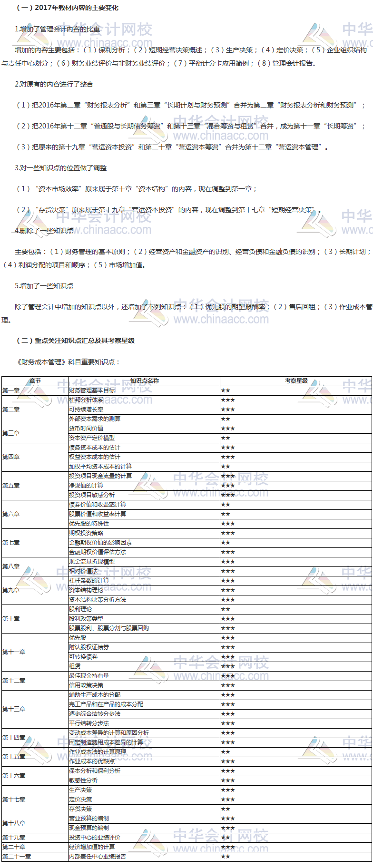Click cell "金融期权价值评估方法"
The image size is (373, 868).
coord(144,552)
